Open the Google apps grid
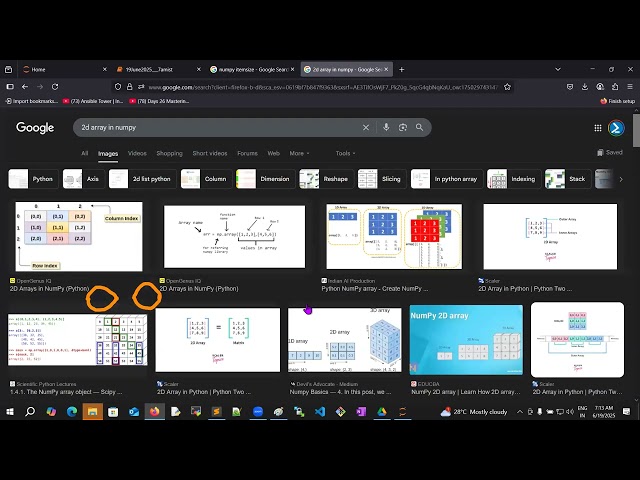This screenshot has width=640, height=480. (598, 127)
